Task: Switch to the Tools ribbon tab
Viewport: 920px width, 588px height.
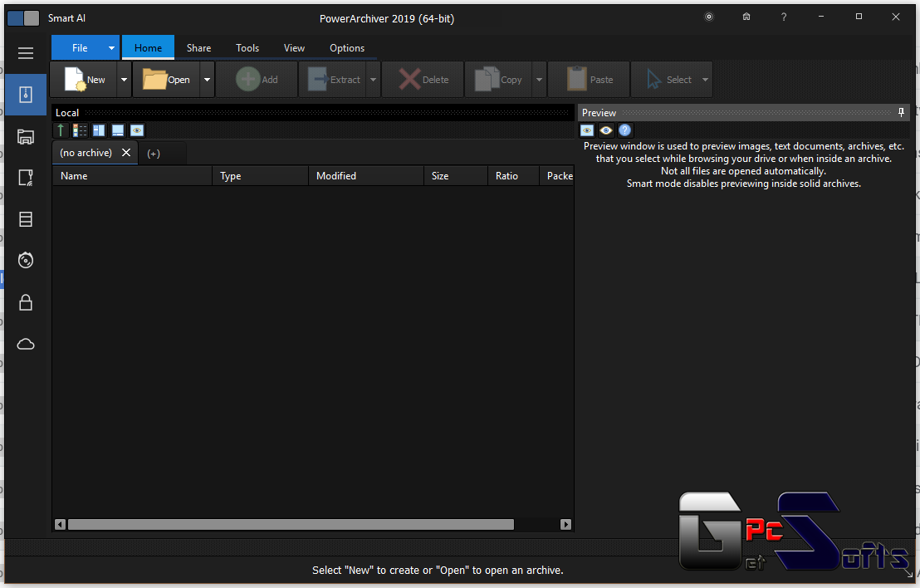Action: click(x=247, y=48)
